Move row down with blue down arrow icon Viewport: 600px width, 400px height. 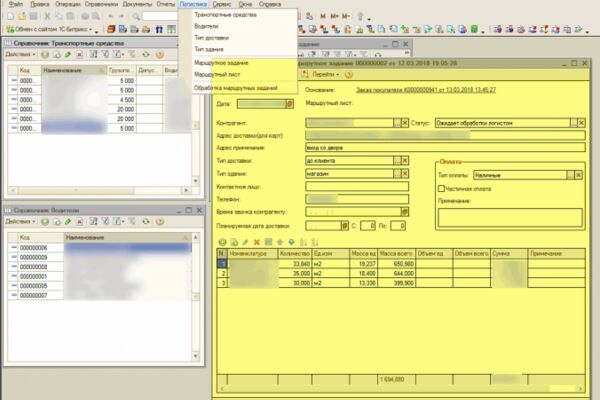click(x=292, y=242)
